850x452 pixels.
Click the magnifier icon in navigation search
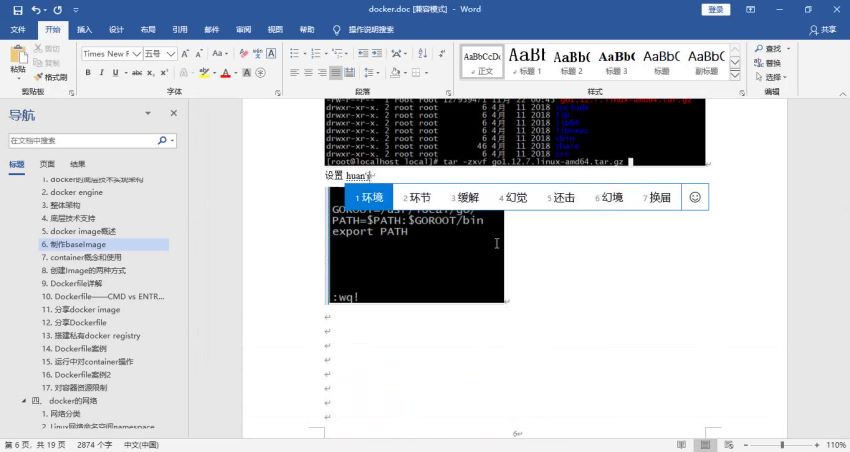(x=162, y=140)
